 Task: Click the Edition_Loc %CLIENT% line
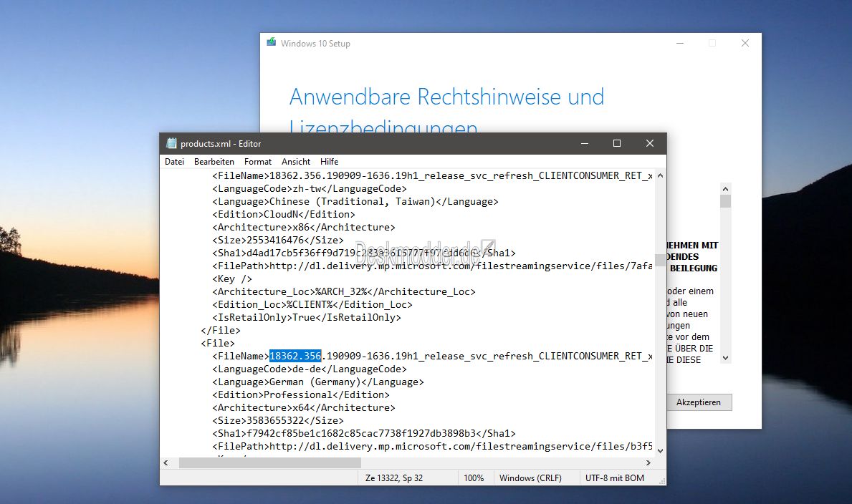[x=312, y=305]
